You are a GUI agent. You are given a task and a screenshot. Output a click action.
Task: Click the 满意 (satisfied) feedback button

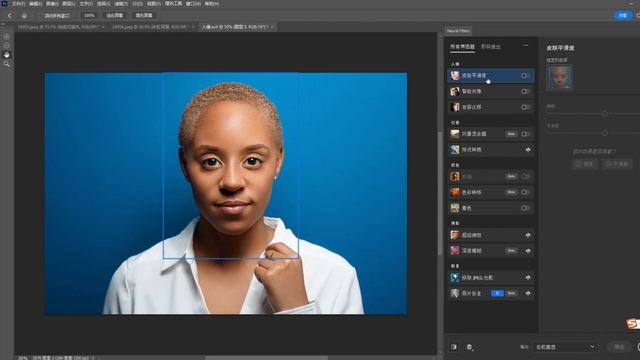tap(584, 164)
